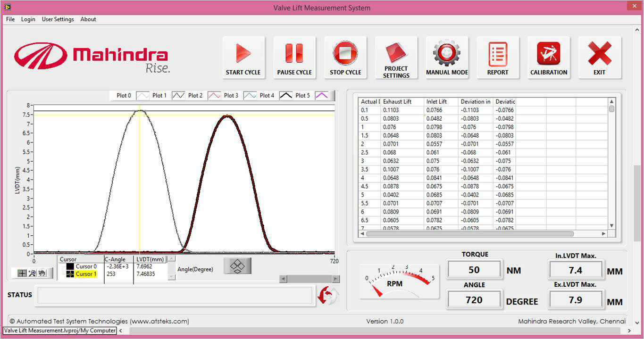Click the Pause Cycle icon
Viewport: 644px width, 339px height.
click(294, 53)
